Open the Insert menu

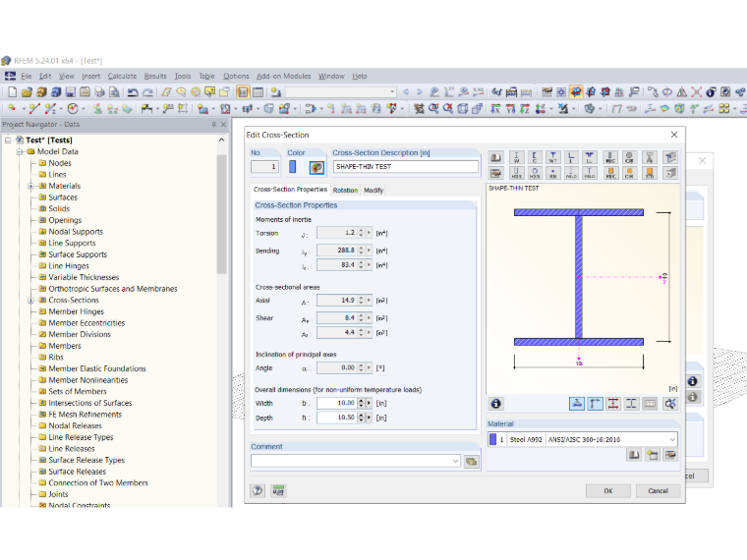pyautogui.click(x=90, y=77)
